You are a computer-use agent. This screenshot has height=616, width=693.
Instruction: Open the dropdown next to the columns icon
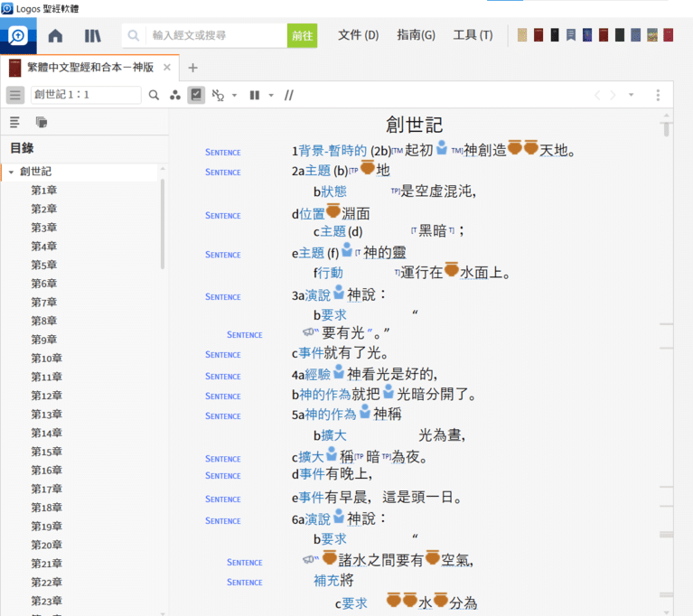click(270, 95)
